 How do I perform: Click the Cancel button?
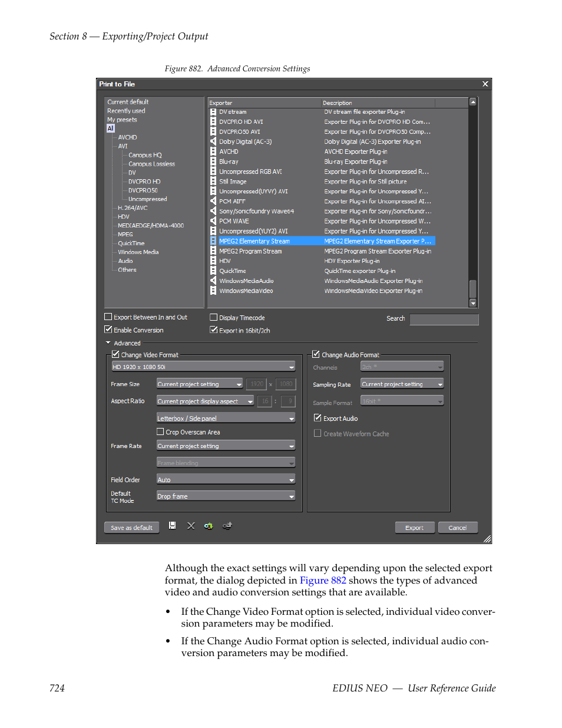coord(458,528)
